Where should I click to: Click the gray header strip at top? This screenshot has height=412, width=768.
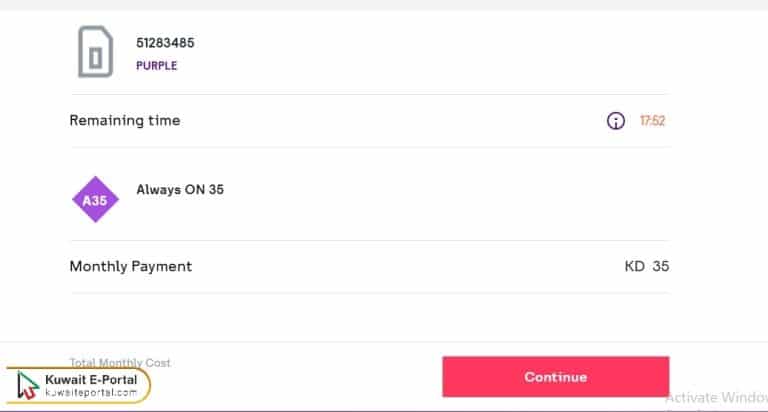[384, 5]
